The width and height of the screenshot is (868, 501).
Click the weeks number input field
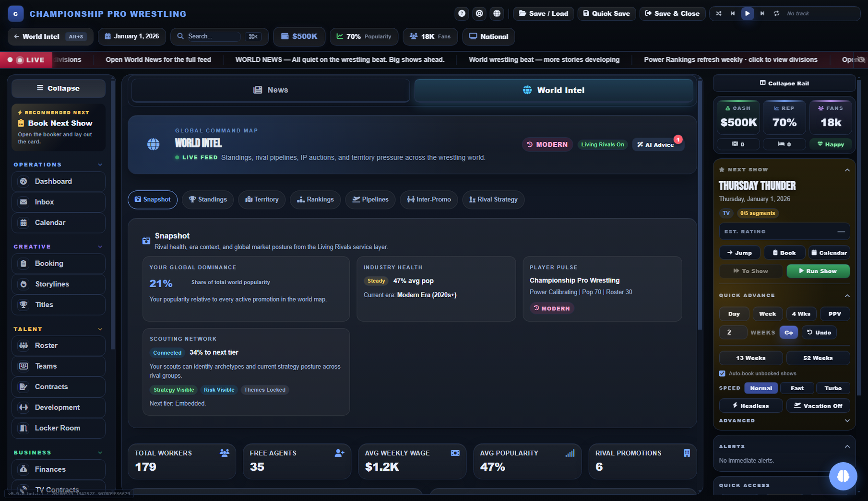(733, 332)
